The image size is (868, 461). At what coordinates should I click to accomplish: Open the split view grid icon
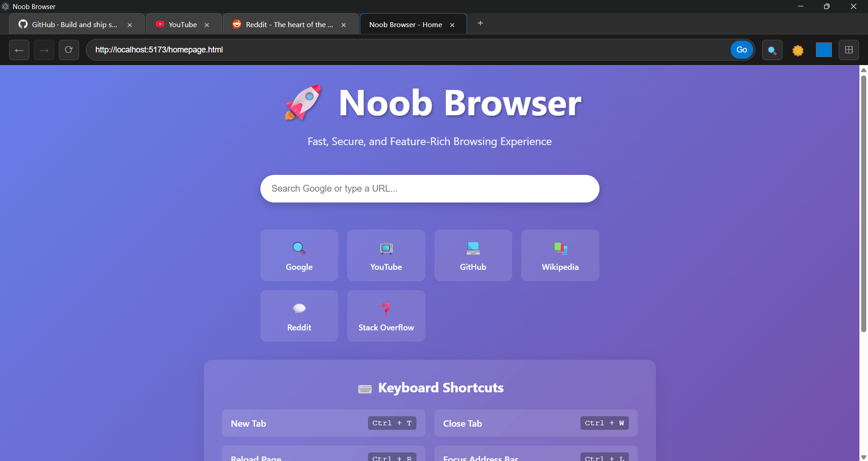849,50
